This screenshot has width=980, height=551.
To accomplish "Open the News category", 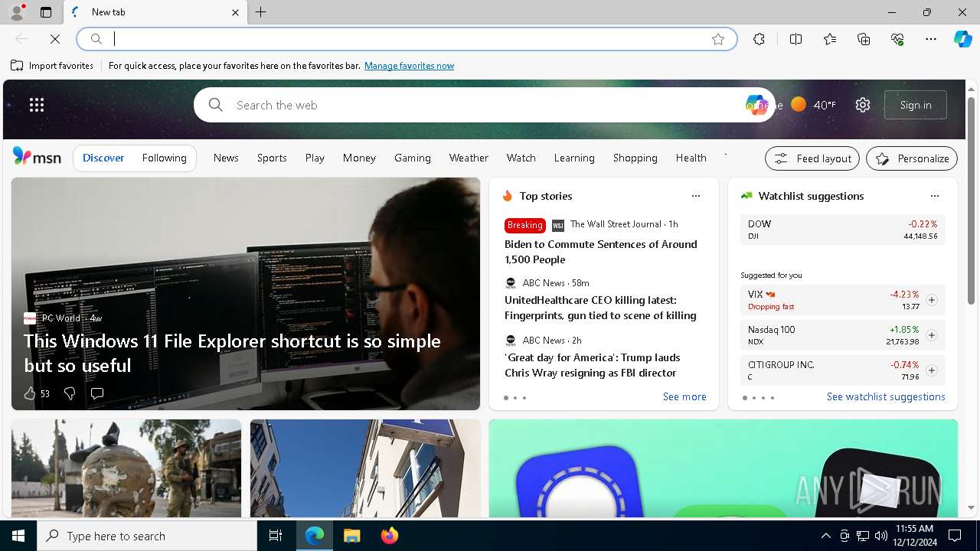I will [x=226, y=158].
